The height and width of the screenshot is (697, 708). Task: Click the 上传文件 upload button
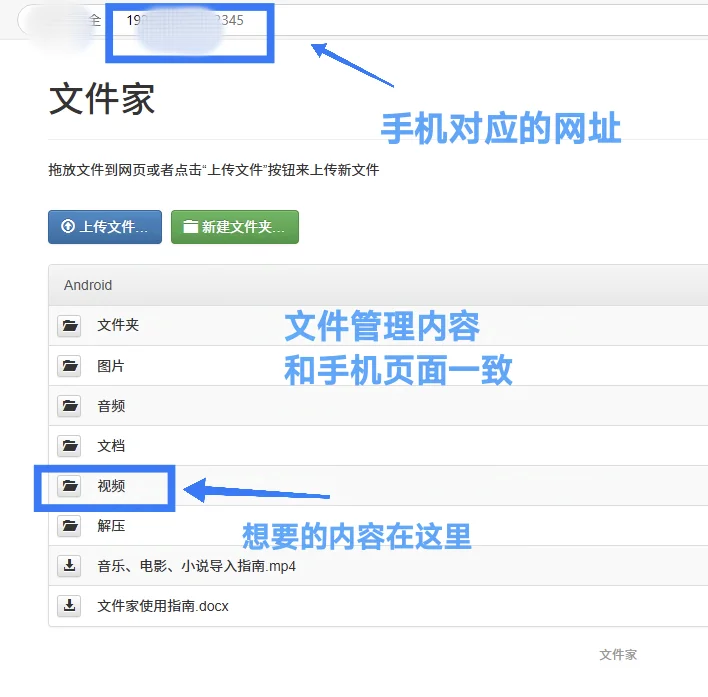[x=105, y=227]
